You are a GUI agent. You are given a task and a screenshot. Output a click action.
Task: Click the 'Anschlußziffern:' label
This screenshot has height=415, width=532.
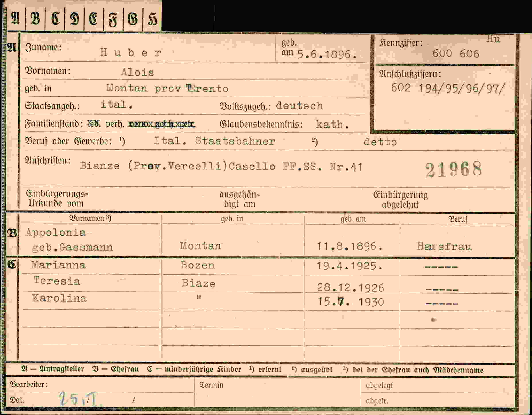click(410, 74)
